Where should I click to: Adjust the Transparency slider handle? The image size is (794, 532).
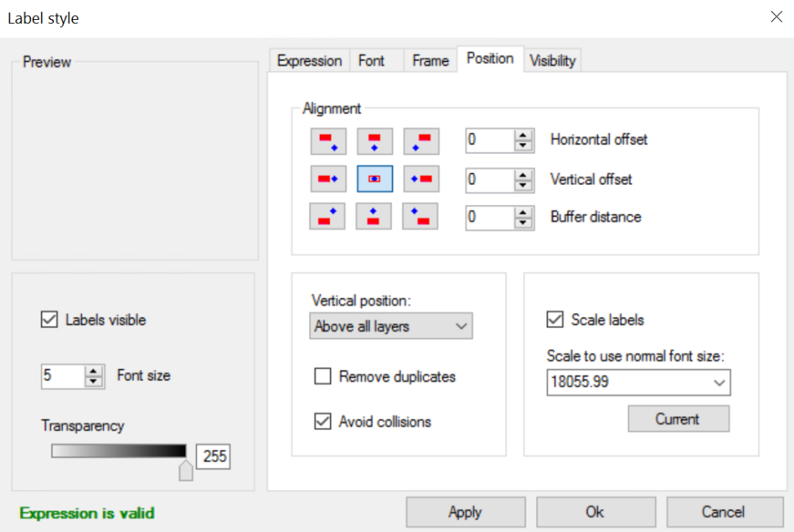click(186, 470)
